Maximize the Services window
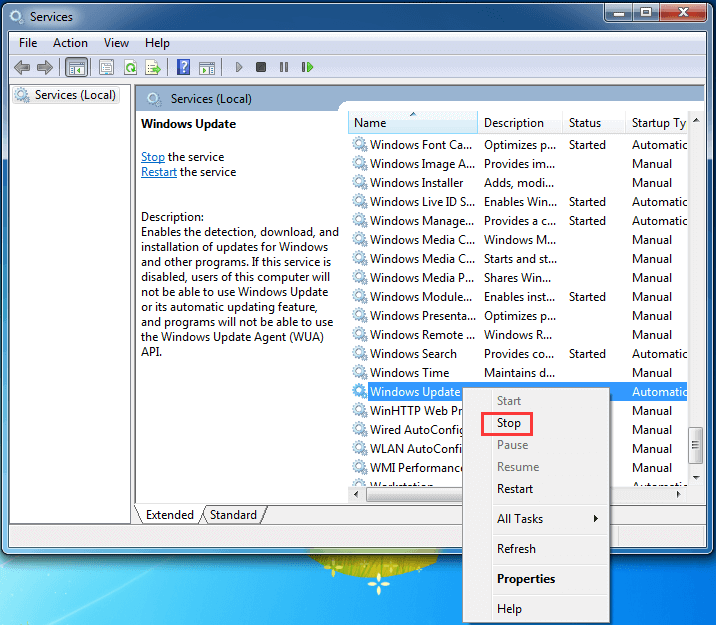Screen dimensions: 716x625 click(646, 13)
